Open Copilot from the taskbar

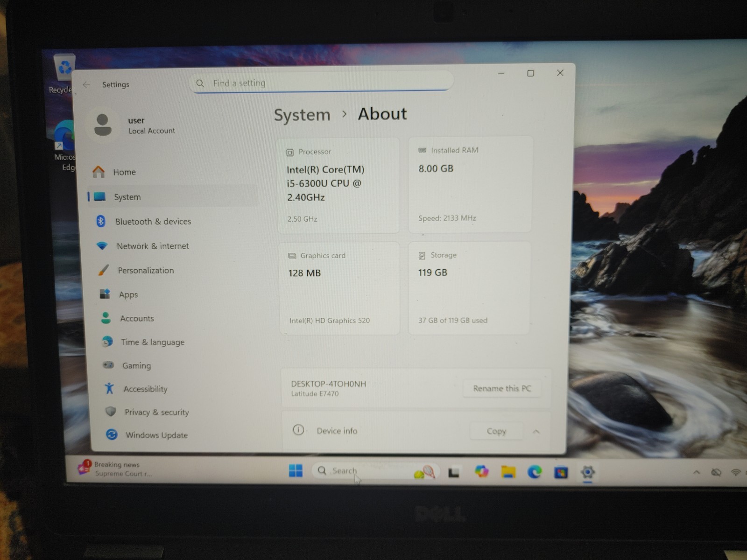coord(481,471)
